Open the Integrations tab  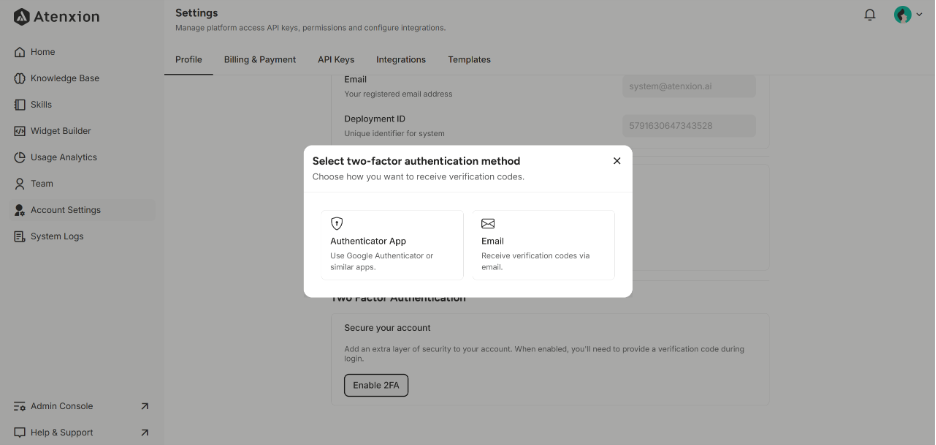click(x=401, y=60)
